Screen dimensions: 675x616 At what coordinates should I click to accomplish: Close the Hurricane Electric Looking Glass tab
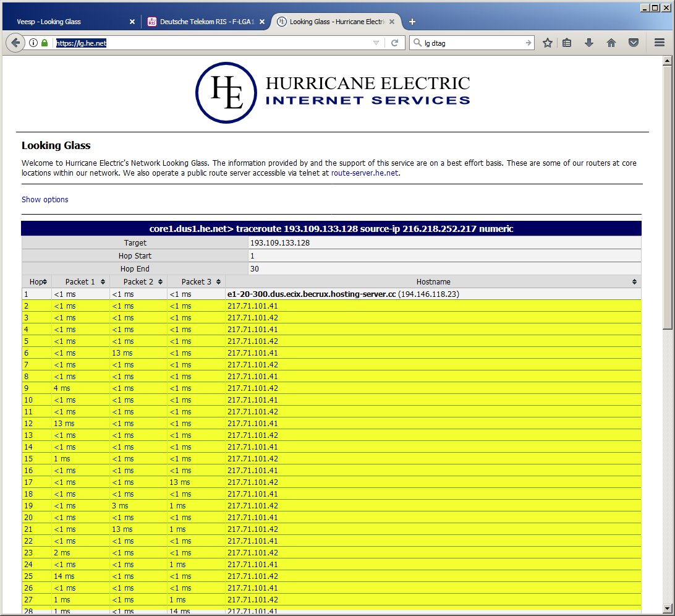tap(392, 22)
